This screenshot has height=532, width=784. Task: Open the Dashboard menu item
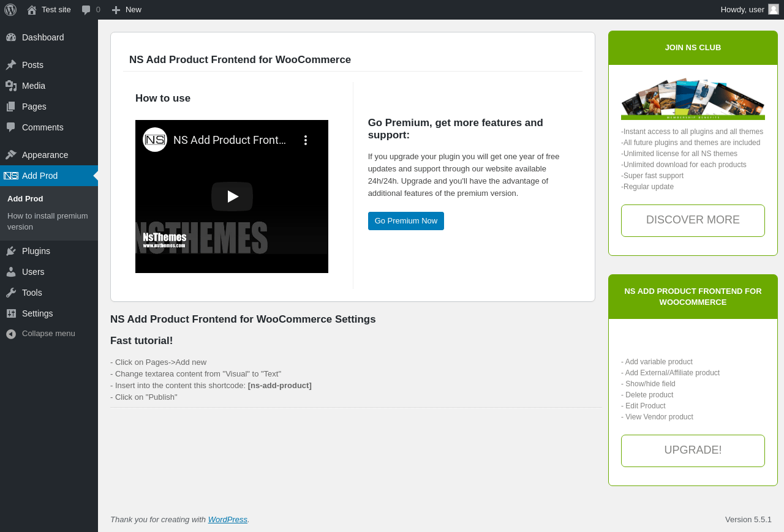[49, 37]
